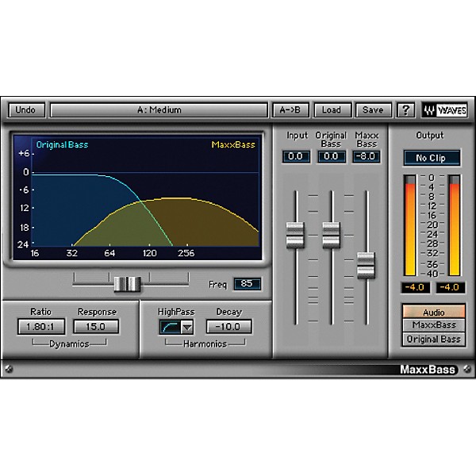476x476 pixels.
Task: Click the MaxxBass graph label
Action: pos(233,145)
